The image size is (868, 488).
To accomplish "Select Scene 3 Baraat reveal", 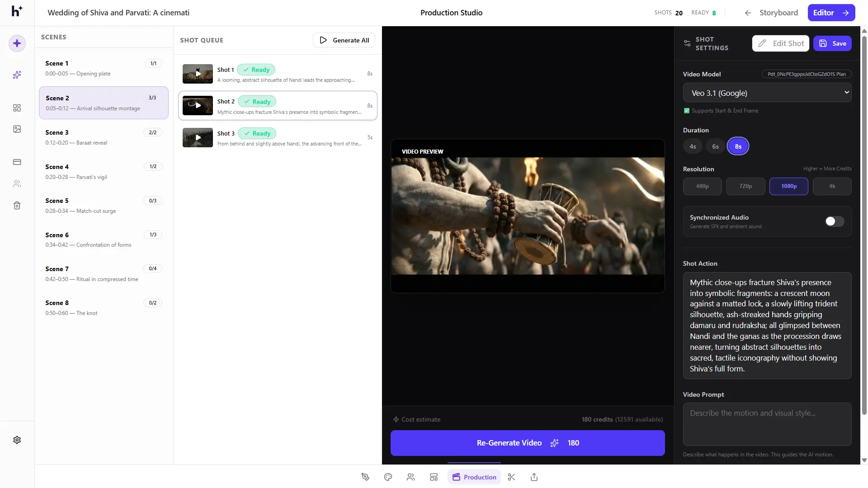I will click(104, 137).
